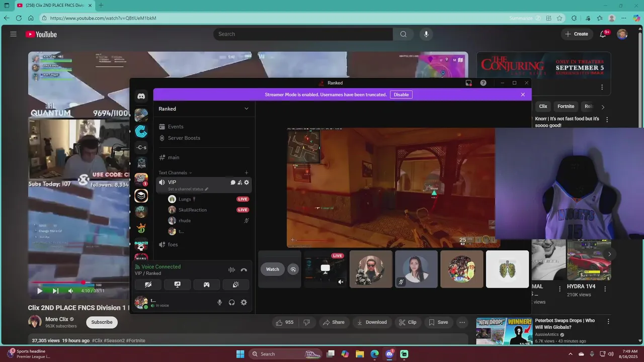The height and width of the screenshot is (362, 644).
Task: Download the YouTube video
Action: click(x=372, y=322)
